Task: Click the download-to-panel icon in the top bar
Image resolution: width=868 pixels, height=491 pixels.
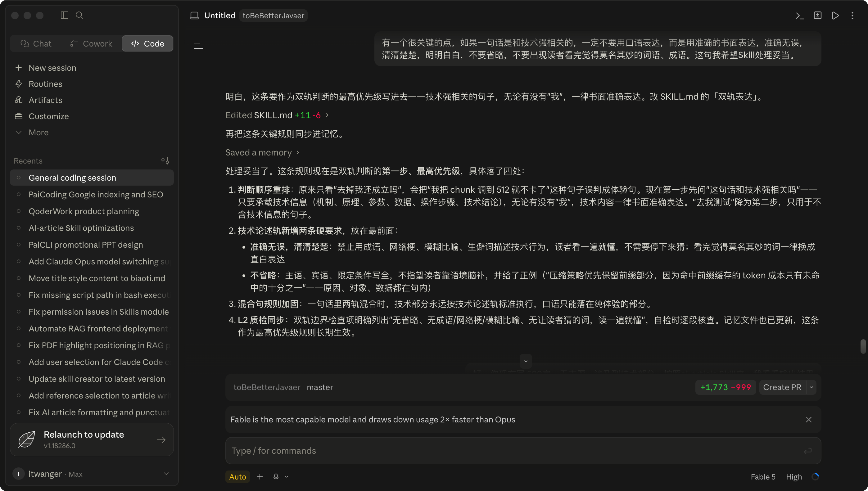Action: click(817, 16)
